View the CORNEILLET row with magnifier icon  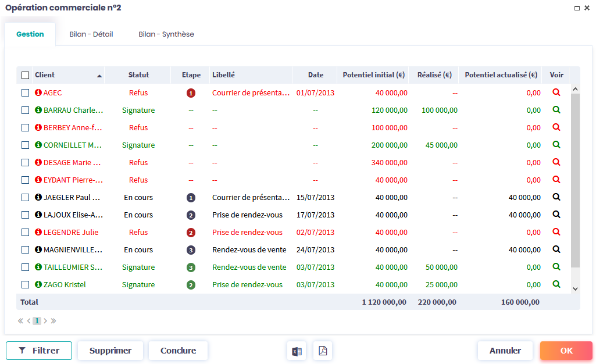(x=556, y=145)
